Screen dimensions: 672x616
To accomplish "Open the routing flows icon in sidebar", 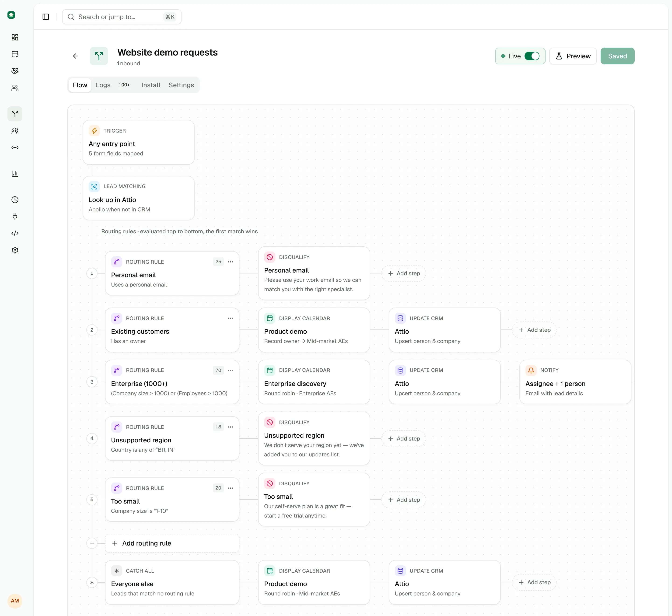I will (x=15, y=114).
